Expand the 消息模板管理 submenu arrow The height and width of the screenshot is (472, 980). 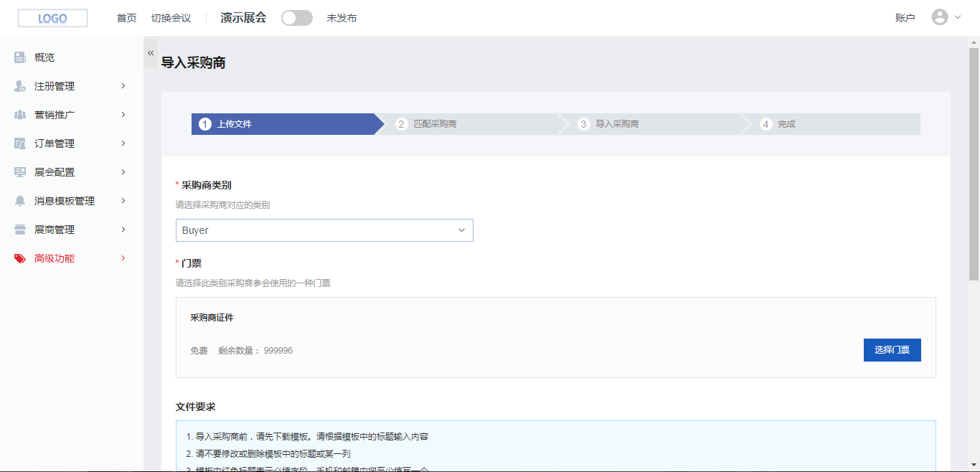click(123, 201)
